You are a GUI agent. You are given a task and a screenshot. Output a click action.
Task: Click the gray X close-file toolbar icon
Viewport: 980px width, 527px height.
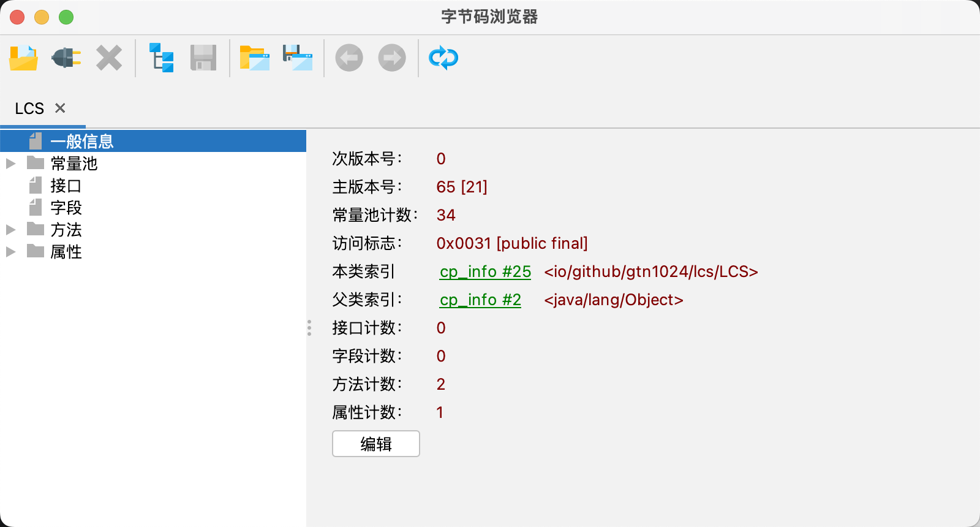click(109, 58)
